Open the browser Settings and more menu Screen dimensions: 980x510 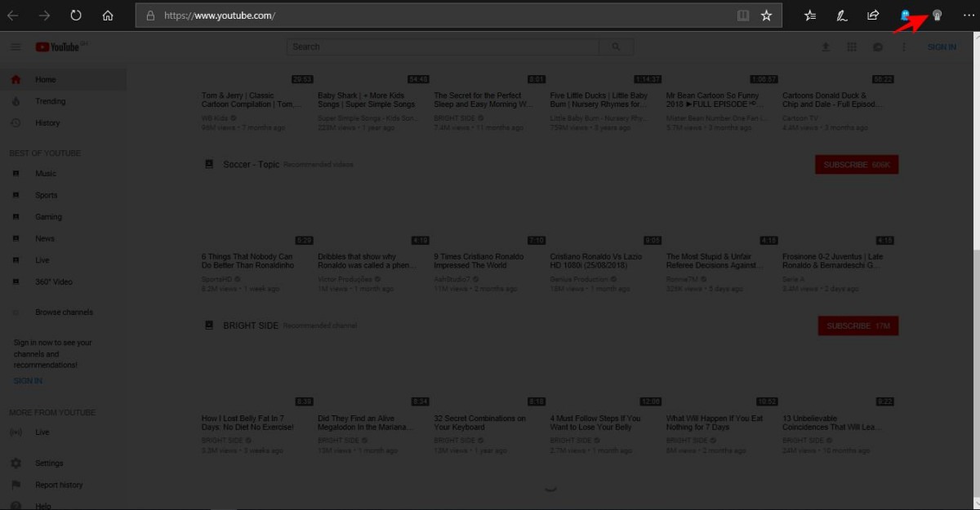969,16
